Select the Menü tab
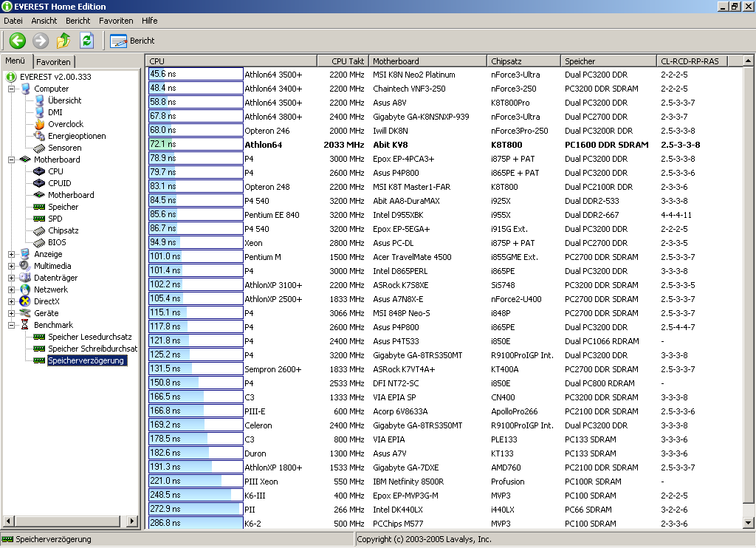The width and height of the screenshot is (756, 548). [15, 61]
